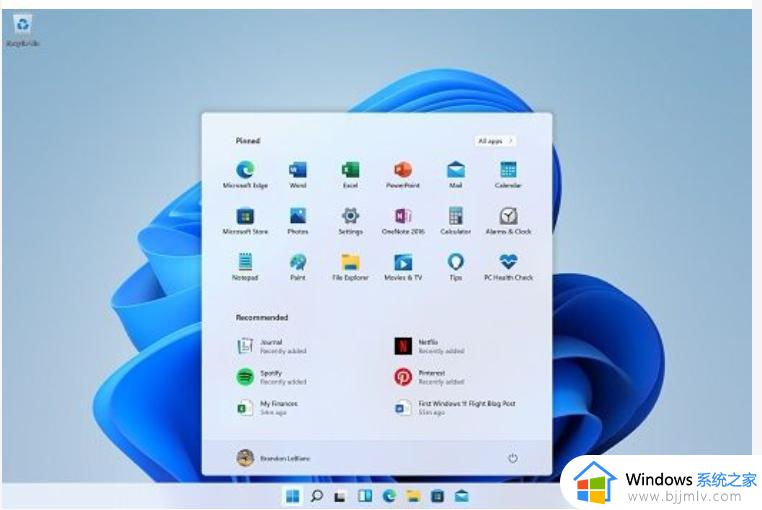This screenshot has width=762, height=510.
Task: Open Task View on the taskbar
Action: (340, 496)
